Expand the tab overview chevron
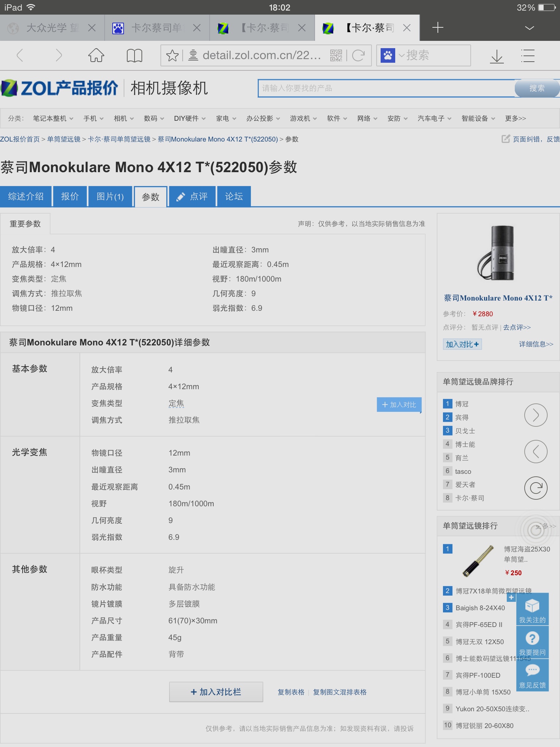This screenshot has height=747, width=560. click(529, 28)
